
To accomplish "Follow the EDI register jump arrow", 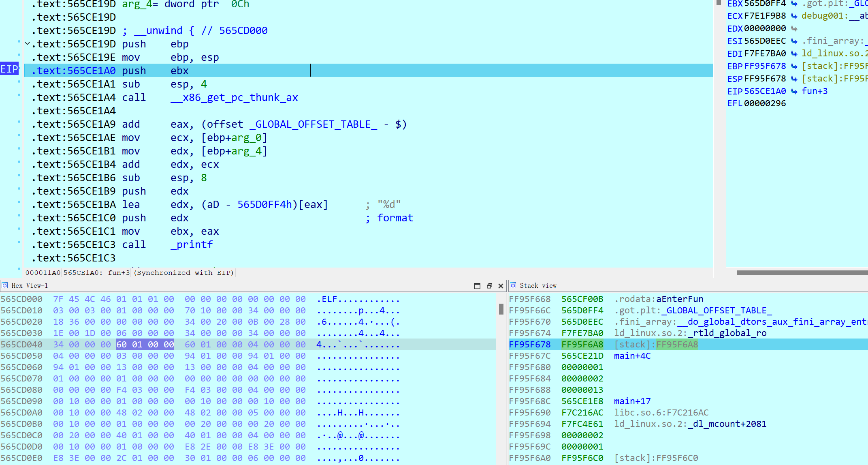I will click(794, 54).
